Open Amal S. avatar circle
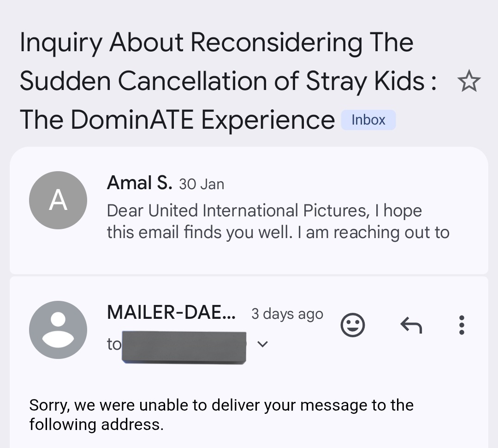The image size is (498, 448). pyautogui.click(x=58, y=200)
